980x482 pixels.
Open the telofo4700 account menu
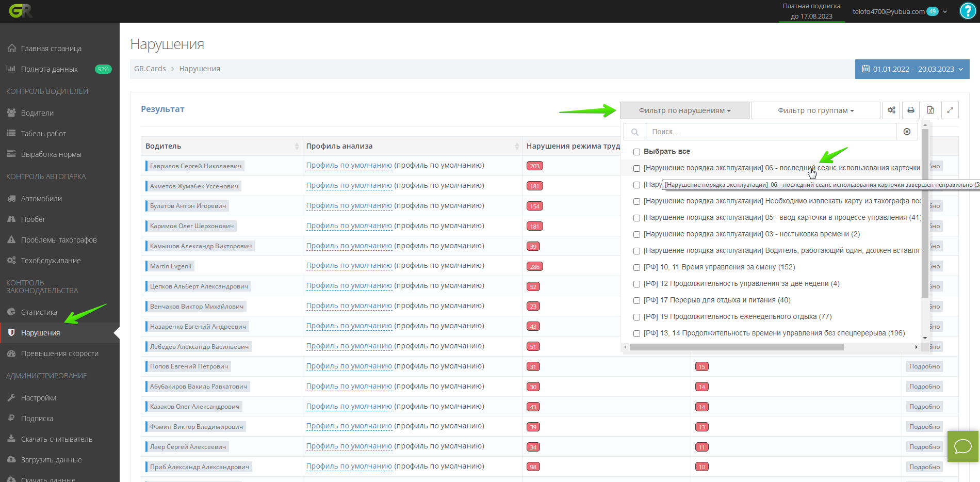click(900, 11)
